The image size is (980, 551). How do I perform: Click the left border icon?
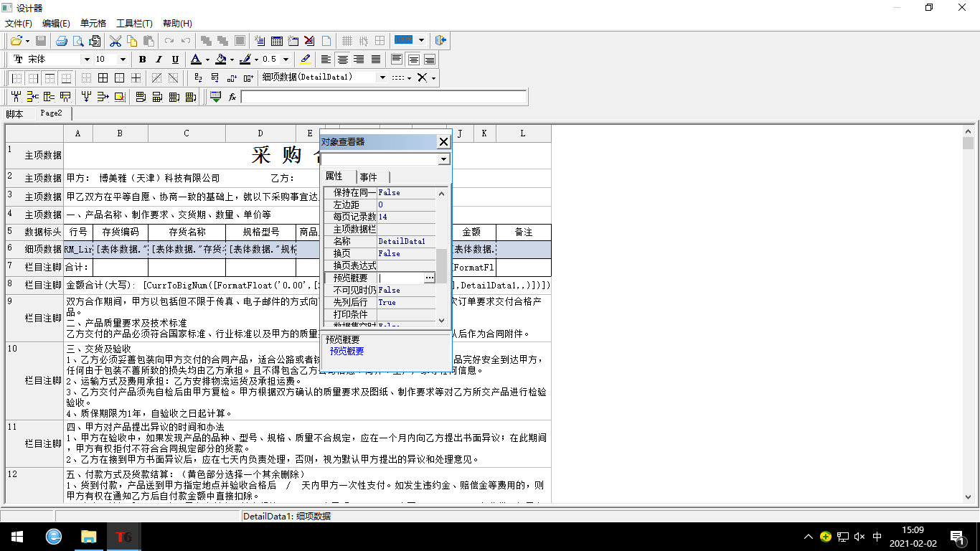pos(17,77)
